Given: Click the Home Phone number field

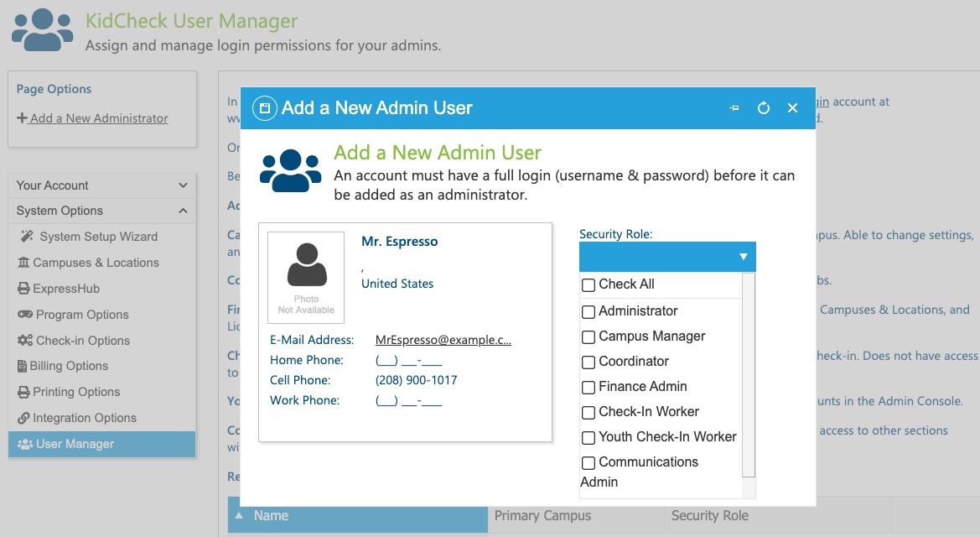Looking at the screenshot, I should coord(409,360).
